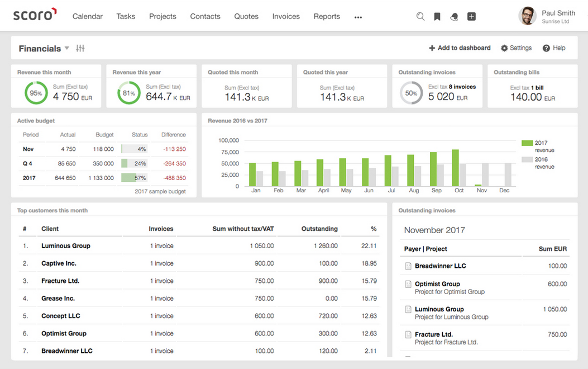Open Grease Inc. customer row link
The width and height of the screenshot is (588, 369).
[58, 299]
